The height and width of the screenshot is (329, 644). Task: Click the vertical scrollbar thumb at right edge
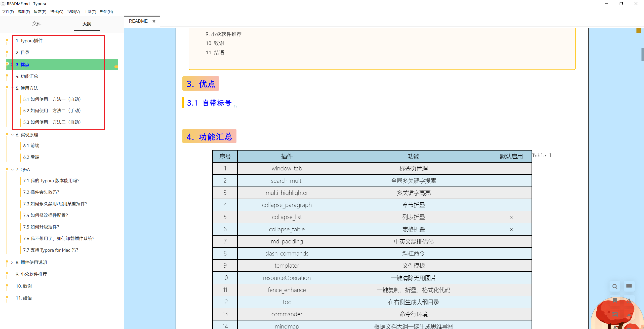click(x=642, y=54)
